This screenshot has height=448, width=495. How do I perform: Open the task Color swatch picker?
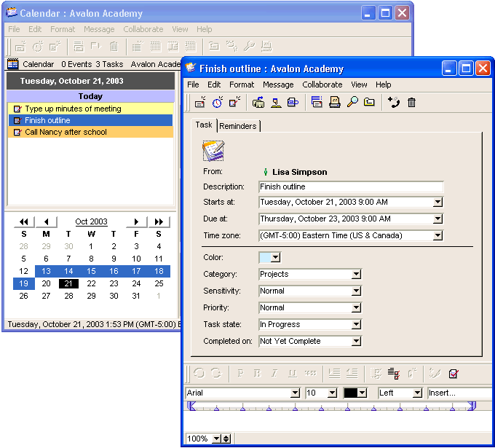(x=269, y=258)
